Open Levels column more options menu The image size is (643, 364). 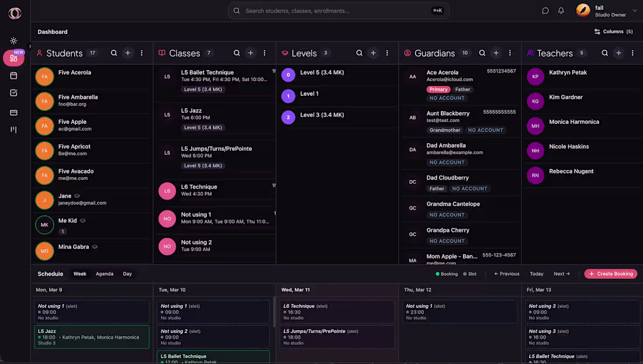[387, 53]
